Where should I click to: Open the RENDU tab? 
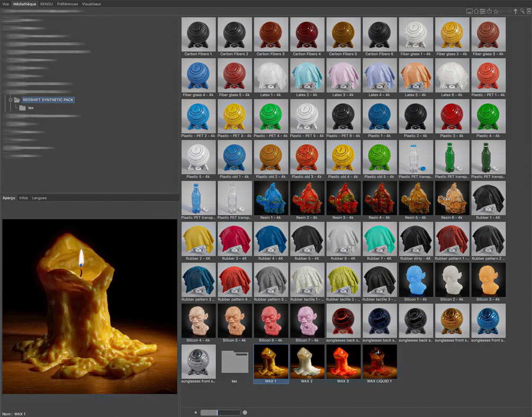point(47,4)
